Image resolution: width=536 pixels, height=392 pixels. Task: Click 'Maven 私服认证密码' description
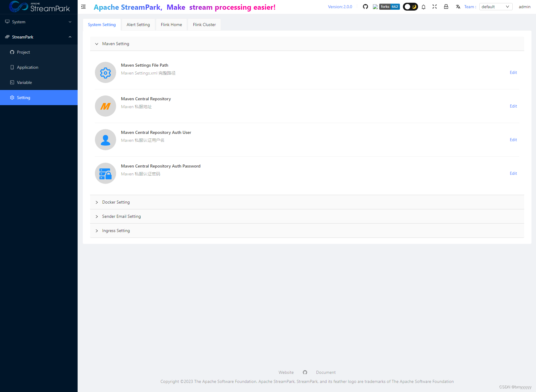coord(141,174)
